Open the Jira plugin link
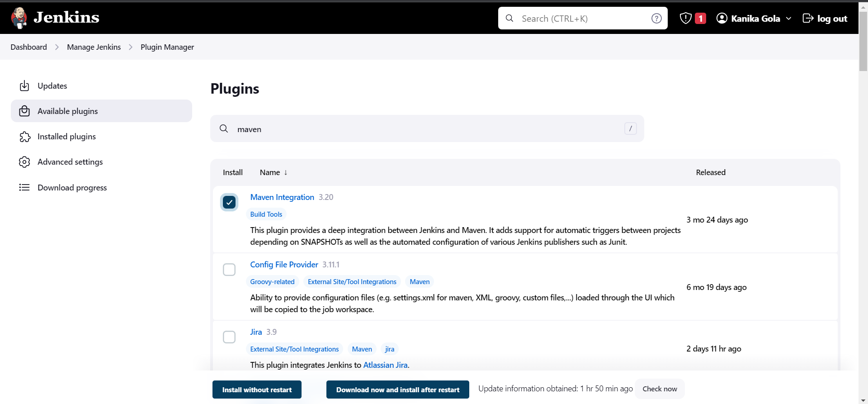 tap(256, 332)
